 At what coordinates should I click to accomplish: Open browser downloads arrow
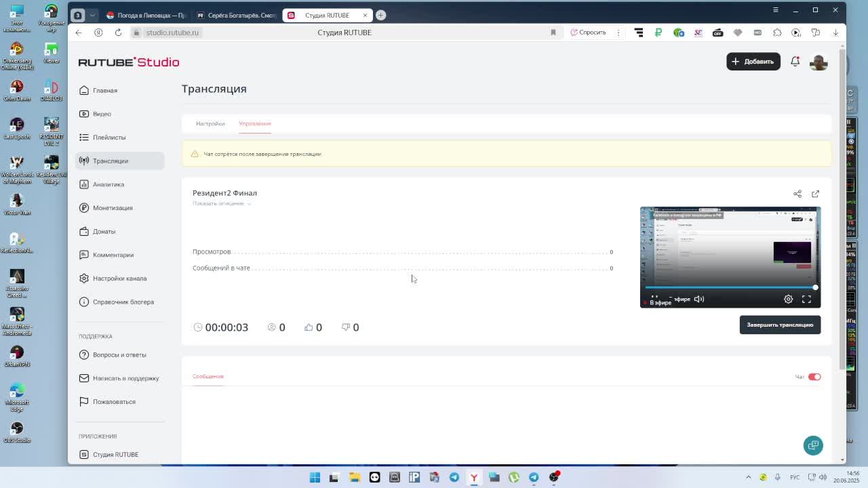pos(835,33)
